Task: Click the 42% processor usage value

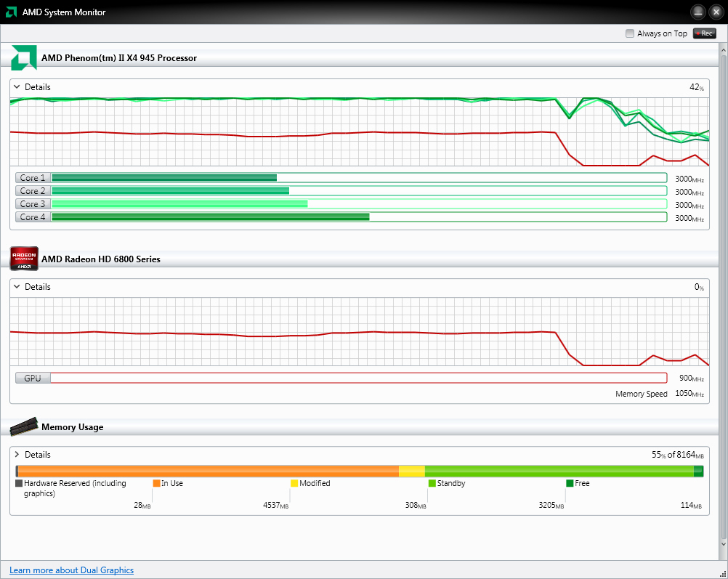Action: tap(697, 87)
